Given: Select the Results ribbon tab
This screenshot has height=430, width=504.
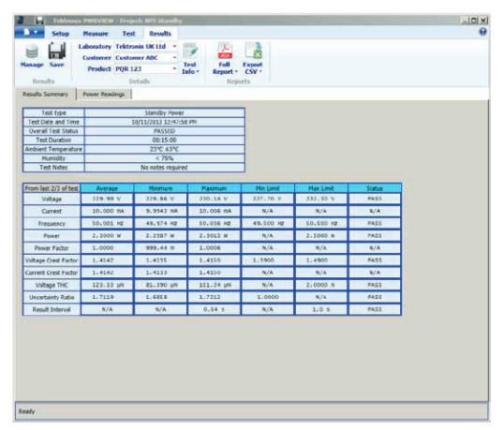Looking at the screenshot, I should click(160, 34).
